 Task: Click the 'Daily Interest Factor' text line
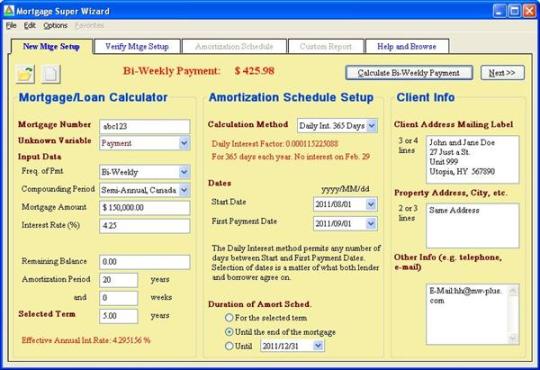point(274,144)
